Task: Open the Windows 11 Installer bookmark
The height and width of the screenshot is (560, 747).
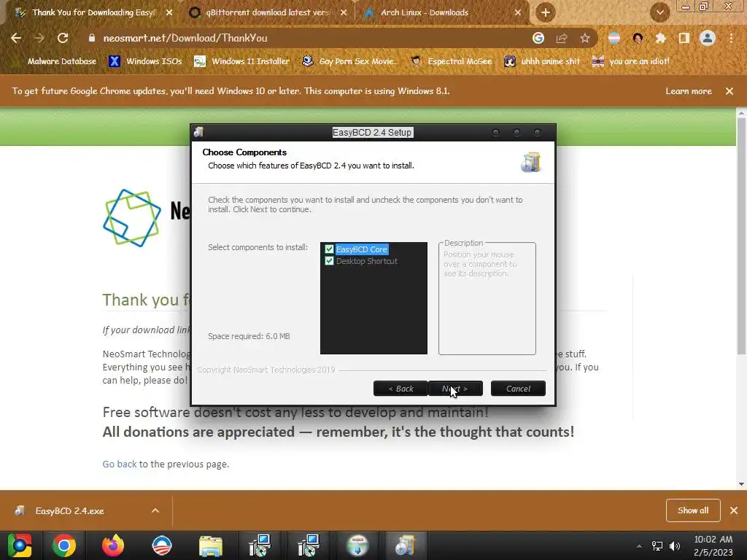Action: click(x=242, y=61)
